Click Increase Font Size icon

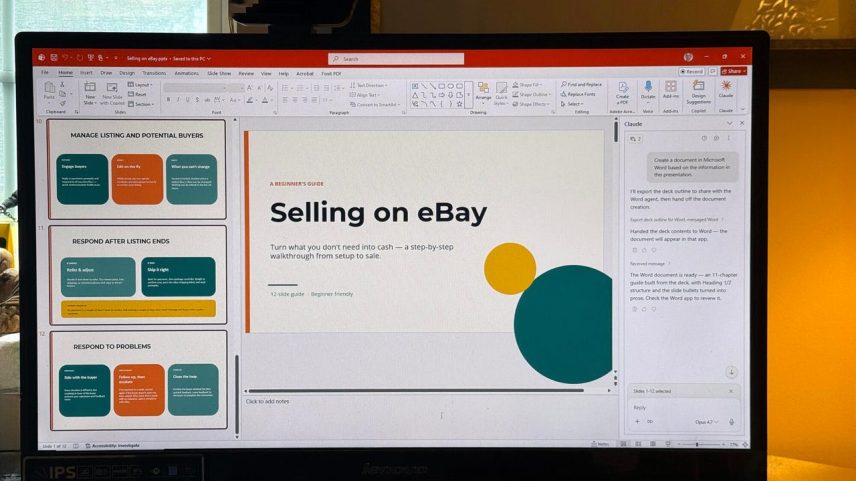[250, 87]
